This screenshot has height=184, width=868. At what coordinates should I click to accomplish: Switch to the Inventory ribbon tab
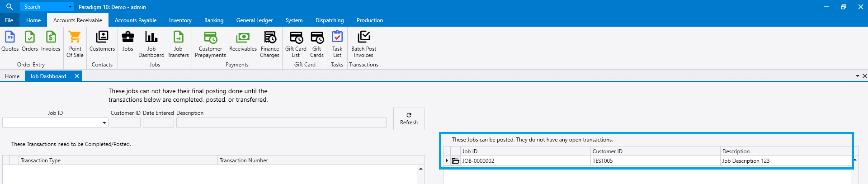pos(180,20)
